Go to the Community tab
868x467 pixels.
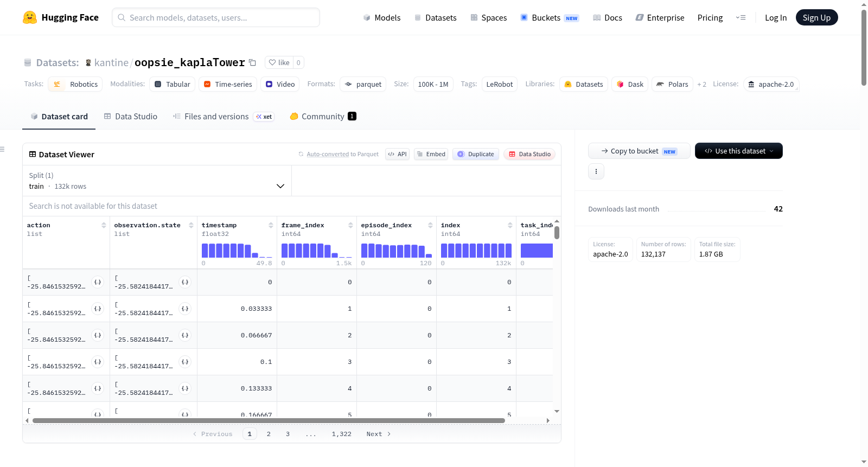323,117
